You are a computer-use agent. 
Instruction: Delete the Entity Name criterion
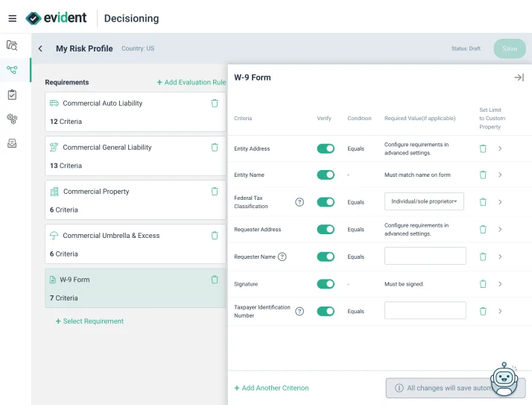click(483, 175)
